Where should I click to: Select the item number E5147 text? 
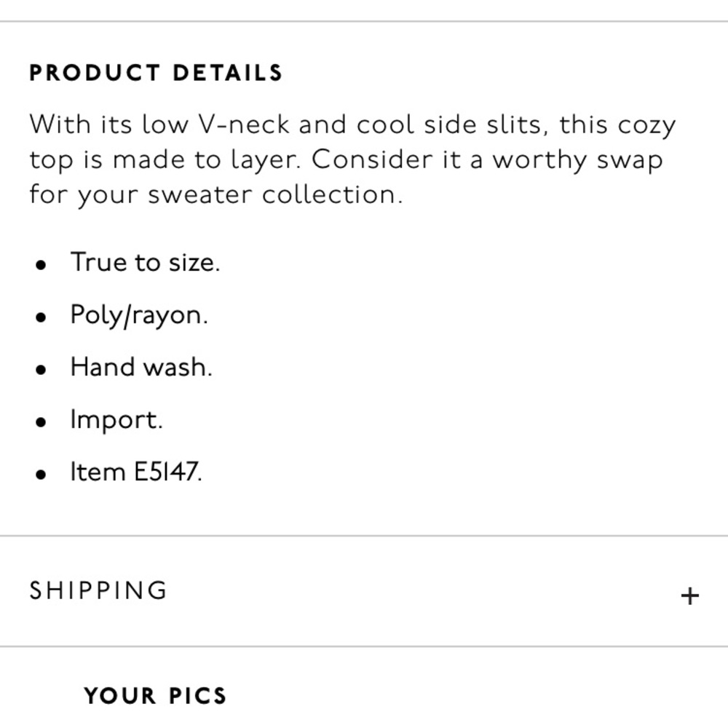(135, 472)
